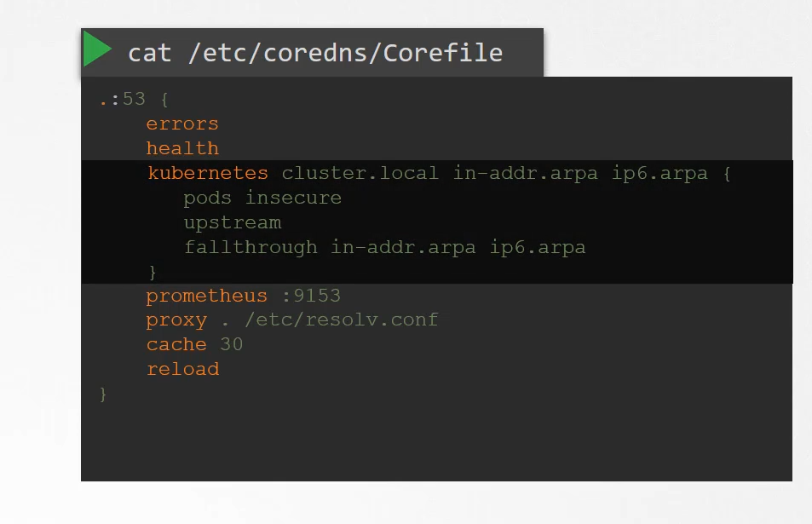The height and width of the screenshot is (524, 812).
Task: Click the first in-addr.arpa on kubernetes line
Action: (525, 174)
